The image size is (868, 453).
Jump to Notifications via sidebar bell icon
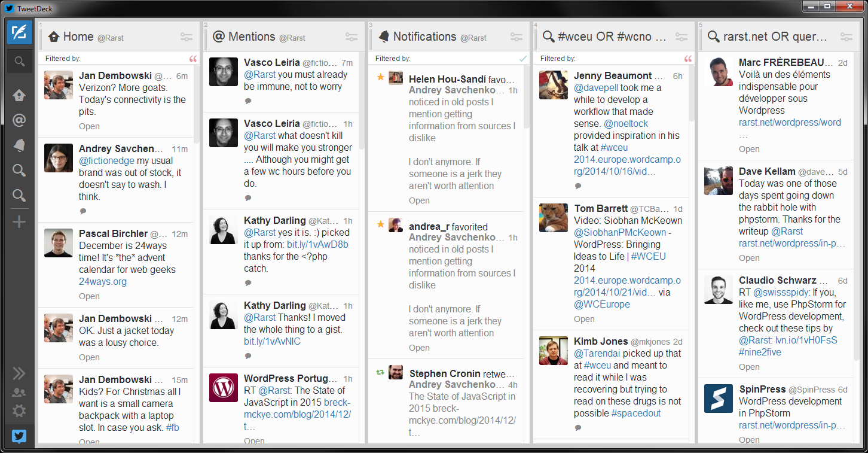[x=19, y=145]
